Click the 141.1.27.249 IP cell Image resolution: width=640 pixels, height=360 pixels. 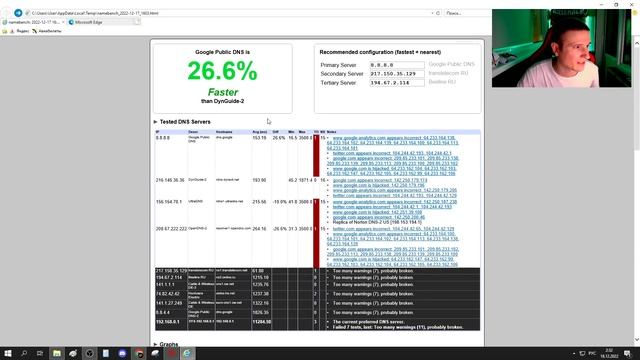pos(169,303)
